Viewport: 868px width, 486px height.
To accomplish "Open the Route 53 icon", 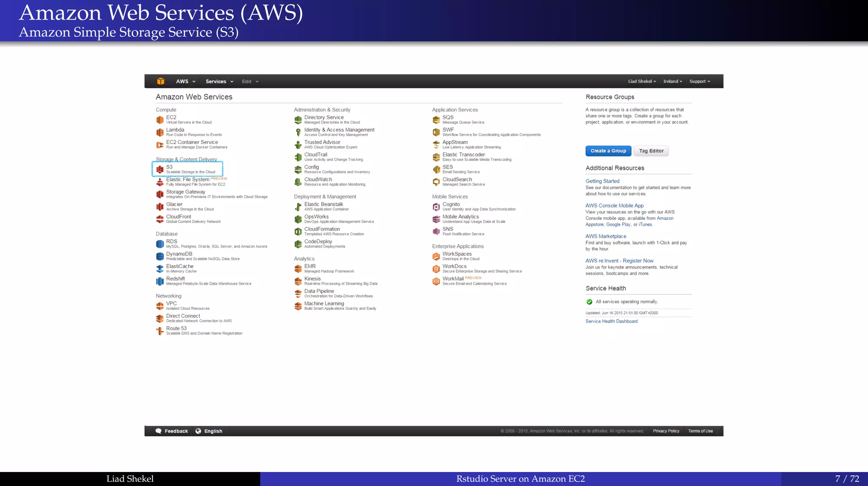I will point(160,331).
